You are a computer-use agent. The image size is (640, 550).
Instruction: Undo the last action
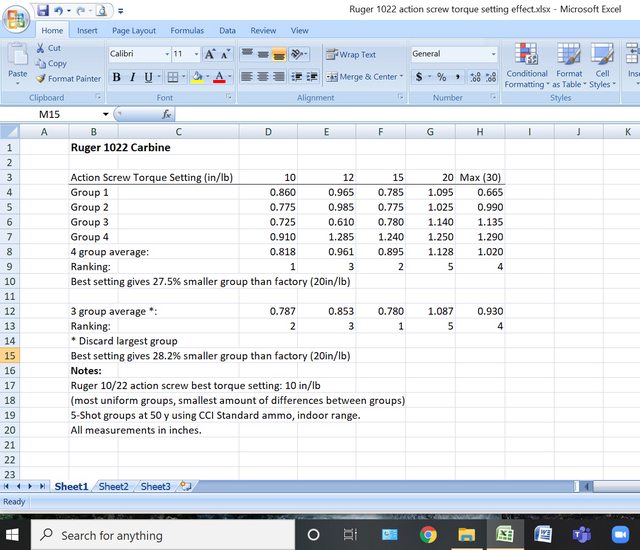click(x=59, y=11)
